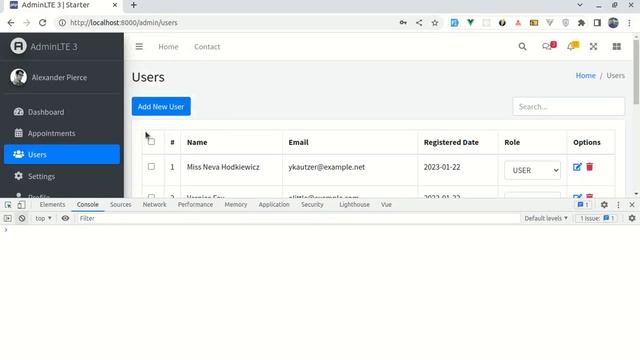640x360 pixels.
Task: Edit user Miss Neva Hodkiewicz
Action: (x=577, y=167)
